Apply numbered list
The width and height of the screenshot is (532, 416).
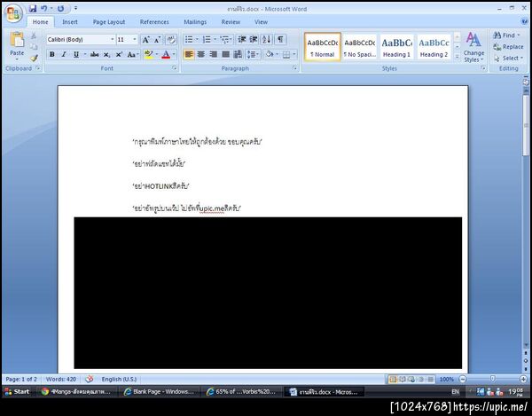pos(207,40)
